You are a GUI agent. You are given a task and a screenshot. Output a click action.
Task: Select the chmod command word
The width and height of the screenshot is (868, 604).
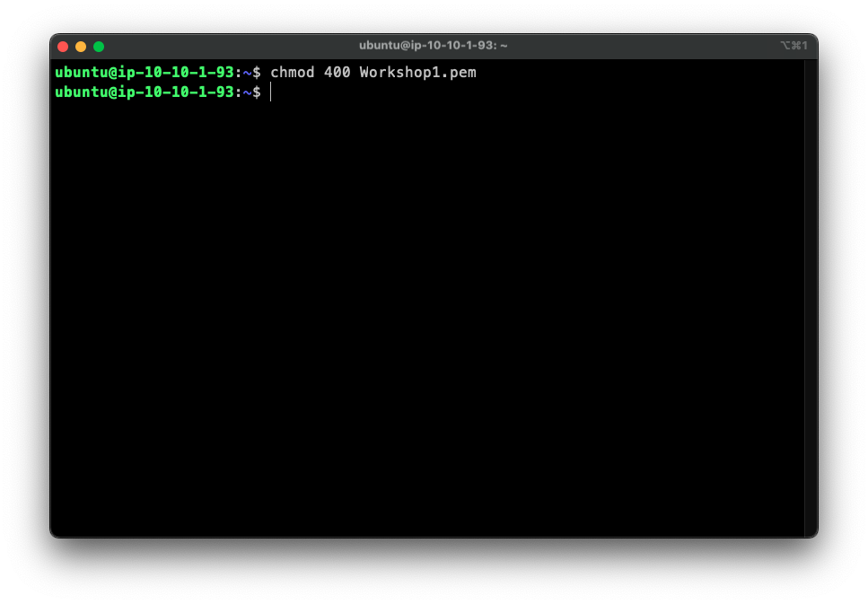[x=293, y=73]
